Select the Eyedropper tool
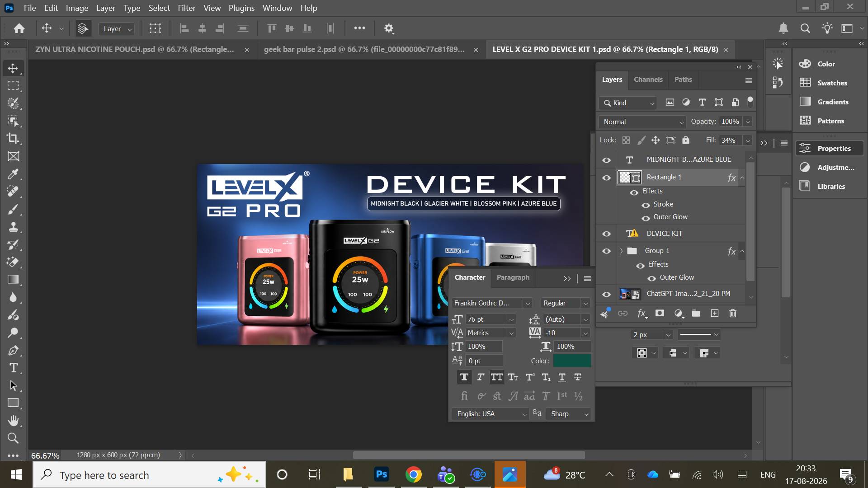 tap(13, 174)
